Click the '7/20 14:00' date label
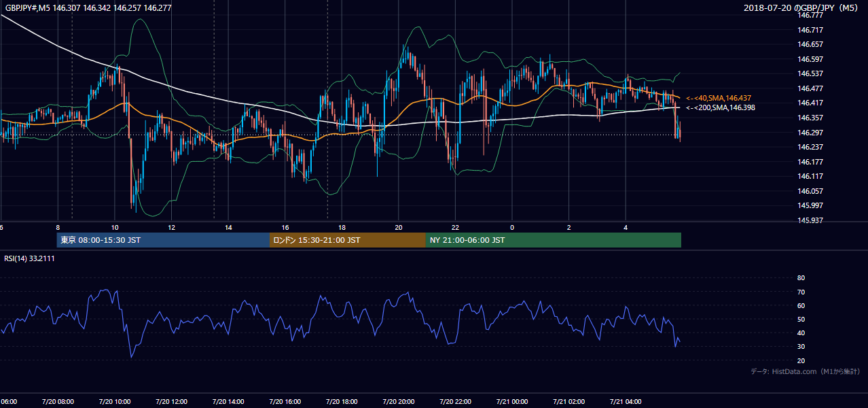The height and width of the screenshot is (408, 868). tap(228, 402)
